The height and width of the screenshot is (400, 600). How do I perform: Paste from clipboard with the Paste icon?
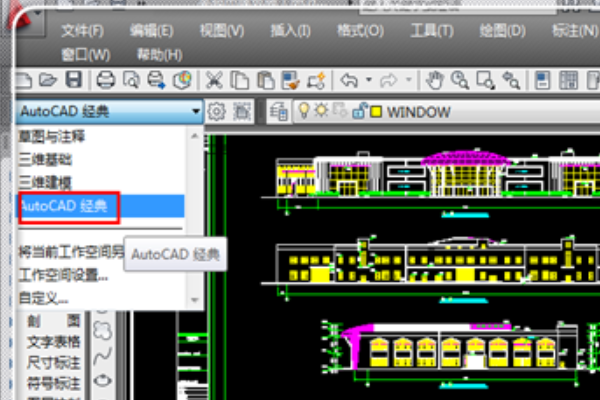[x=265, y=80]
